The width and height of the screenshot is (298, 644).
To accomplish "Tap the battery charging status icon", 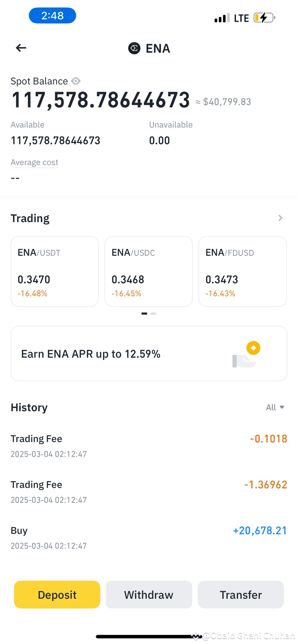I will click(264, 18).
